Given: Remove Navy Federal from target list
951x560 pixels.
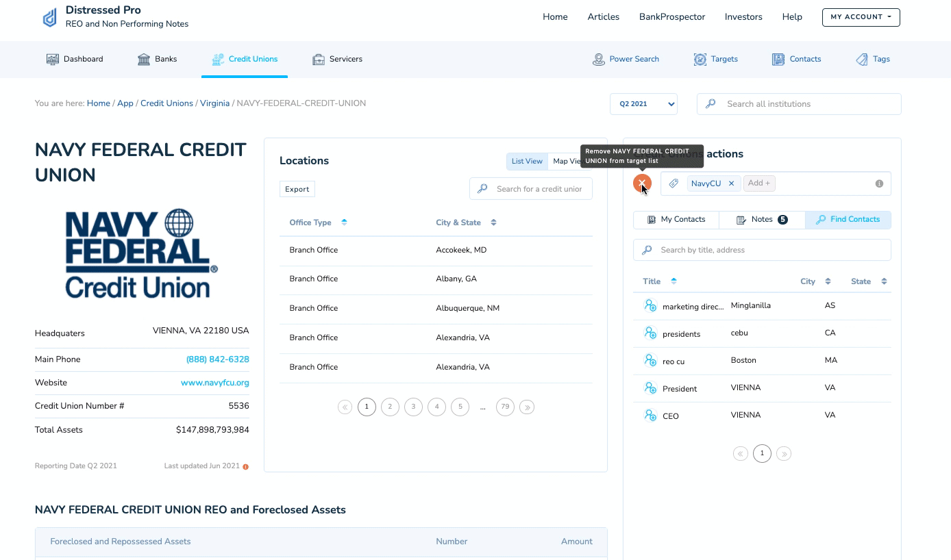Looking at the screenshot, I should click(x=642, y=183).
